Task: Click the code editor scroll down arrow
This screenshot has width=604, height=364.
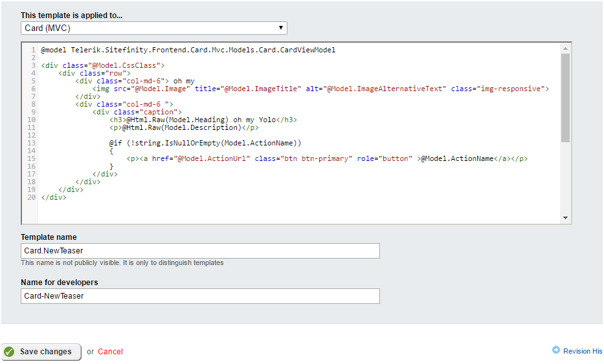Action: [565, 218]
